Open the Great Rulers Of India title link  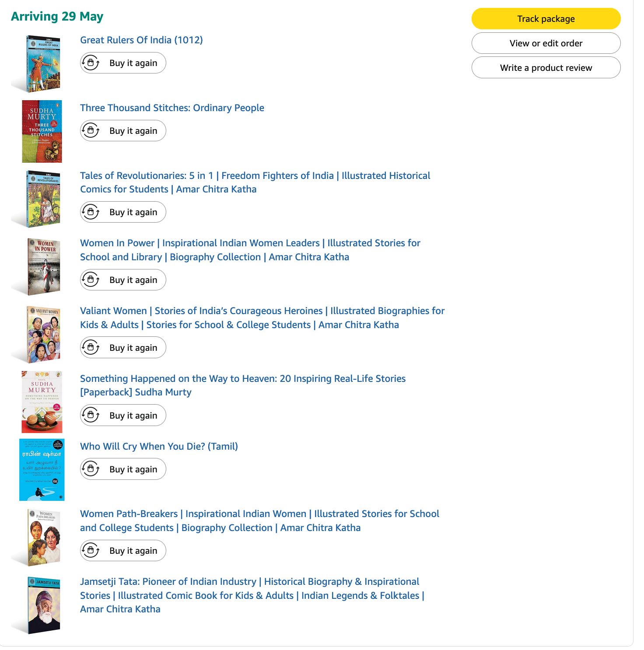point(141,40)
